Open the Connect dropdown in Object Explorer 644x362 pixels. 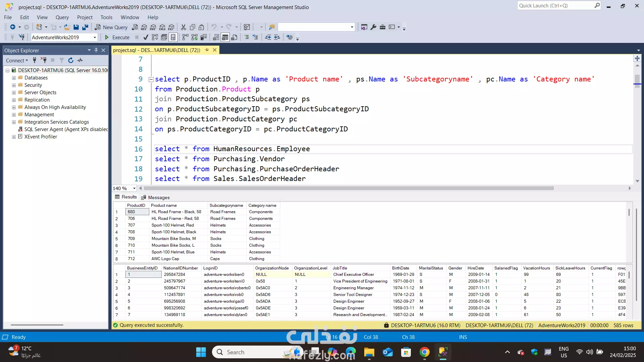click(17, 60)
